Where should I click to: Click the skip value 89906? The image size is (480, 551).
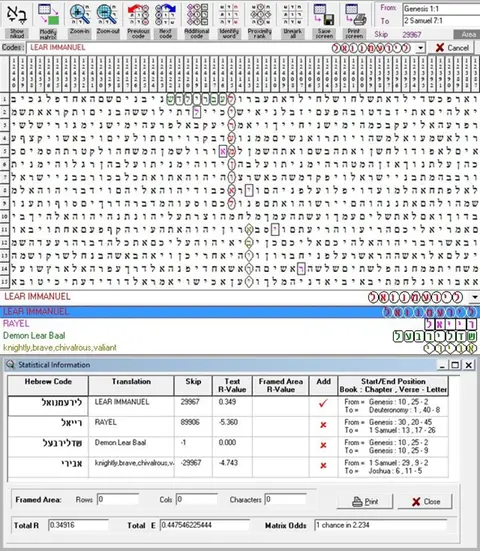[190, 422]
